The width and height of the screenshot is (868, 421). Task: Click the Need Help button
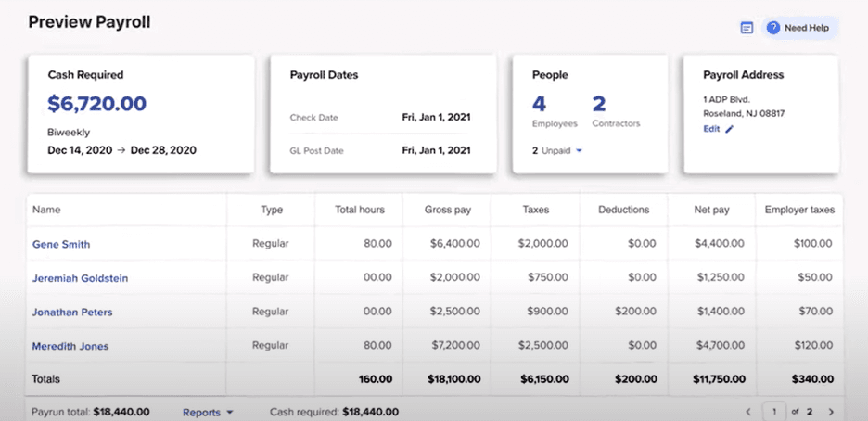coord(800,28)
